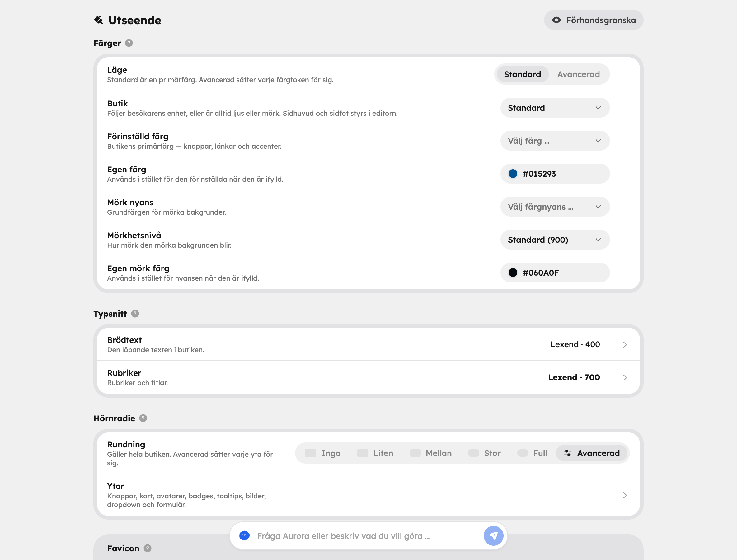Open the Standard (900) darkness dropdown
Image resolution: width=737 pixels, height=560 pixels.
click(x=555, y=240)
